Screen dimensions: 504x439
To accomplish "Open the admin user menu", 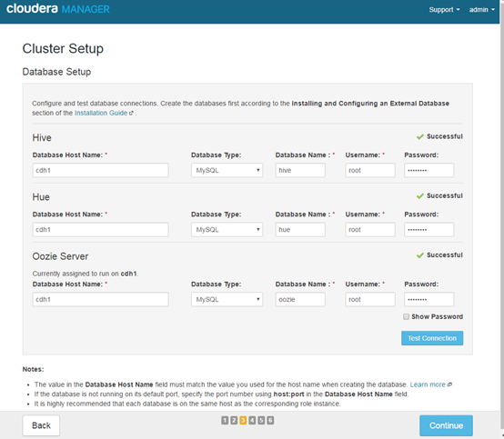I will click(x=481, y=10).
